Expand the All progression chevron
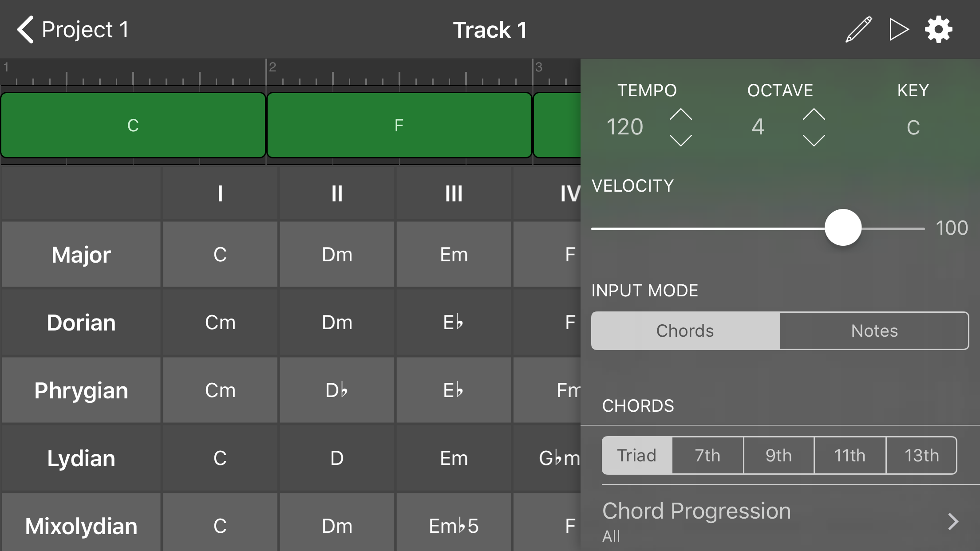The height and width of the screenshot is (551, 980). (x=953, y=522)
